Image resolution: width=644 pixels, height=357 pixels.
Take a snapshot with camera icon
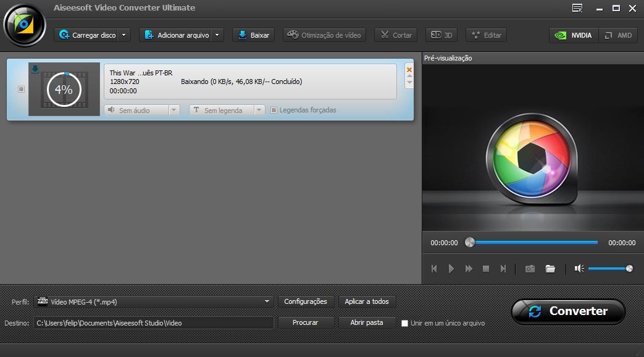pos(530,269)
